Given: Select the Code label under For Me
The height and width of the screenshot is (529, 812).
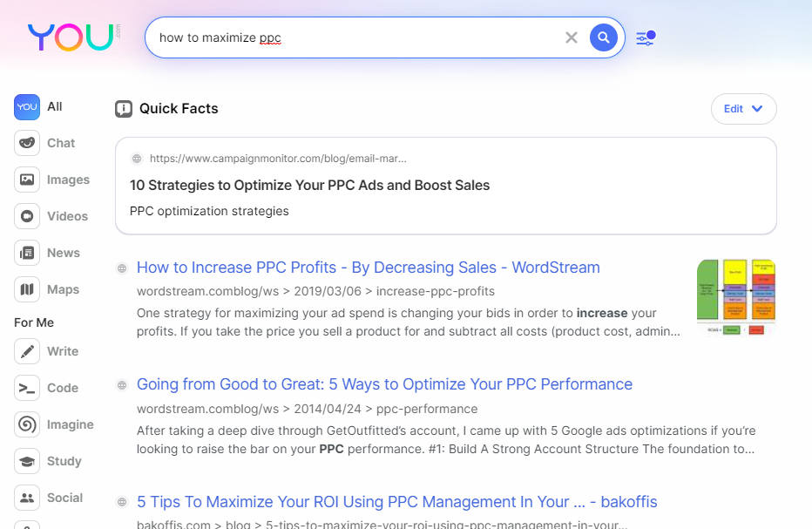Looking at the screenshot, I should (63, 388).
